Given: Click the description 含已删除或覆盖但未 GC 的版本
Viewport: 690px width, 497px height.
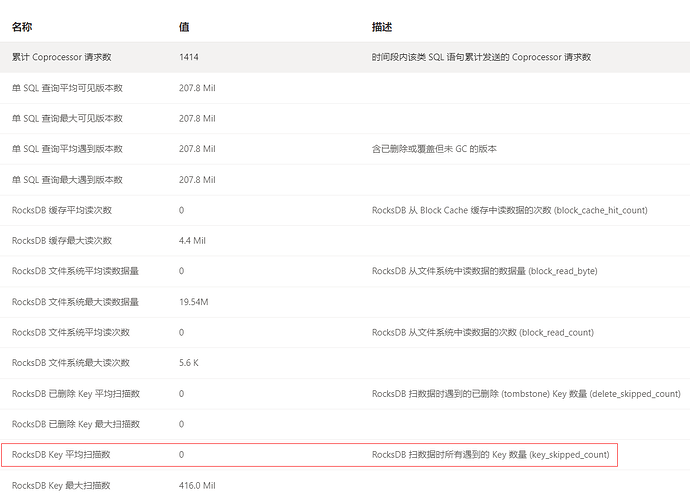Looking at the screenshot, I should [x=434, y=149].
